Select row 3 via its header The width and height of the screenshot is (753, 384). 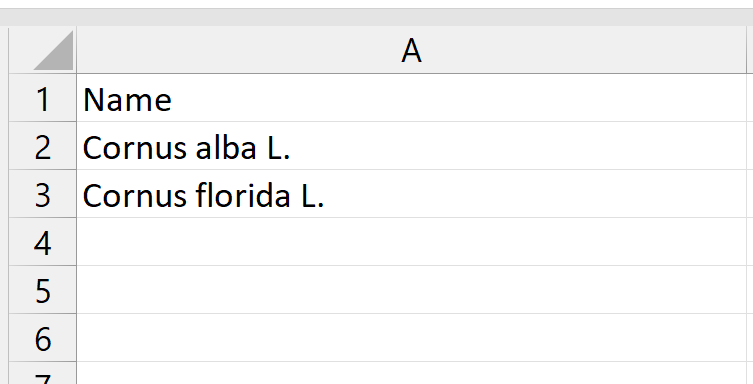[x=42, y=194]
